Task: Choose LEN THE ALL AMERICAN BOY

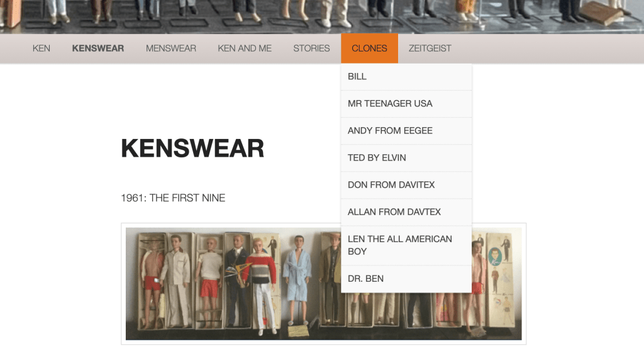Action: 400,245
